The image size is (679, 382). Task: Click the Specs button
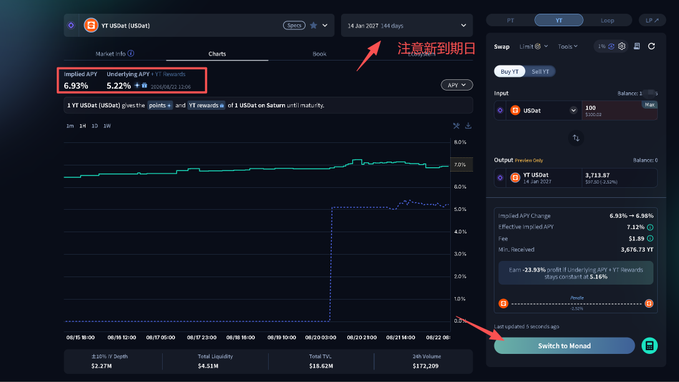coord(294,26)
